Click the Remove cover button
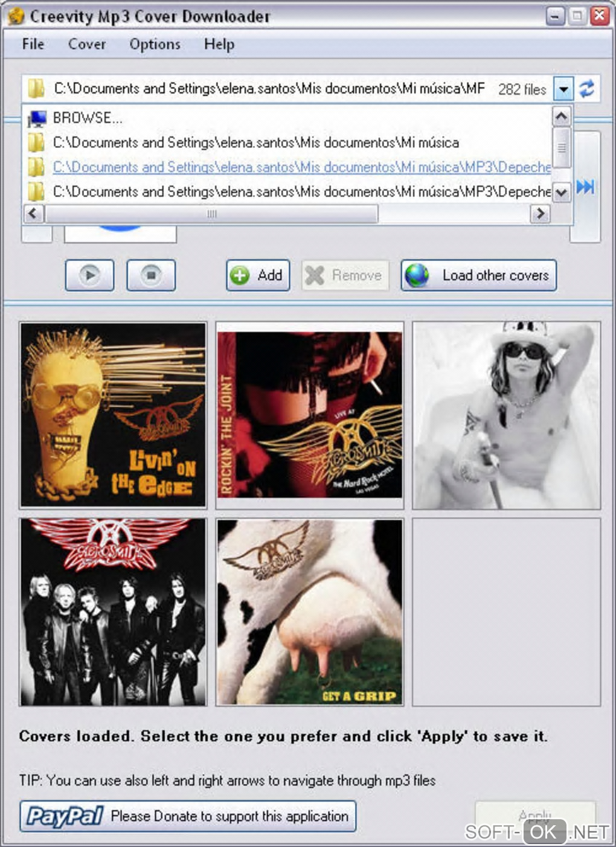 345,275
